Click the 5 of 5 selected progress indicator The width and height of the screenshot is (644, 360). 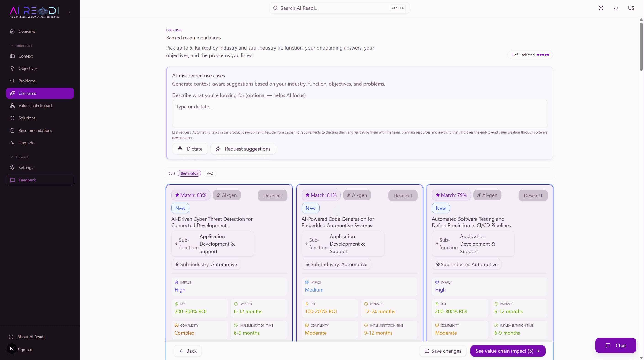click(530, 55)
